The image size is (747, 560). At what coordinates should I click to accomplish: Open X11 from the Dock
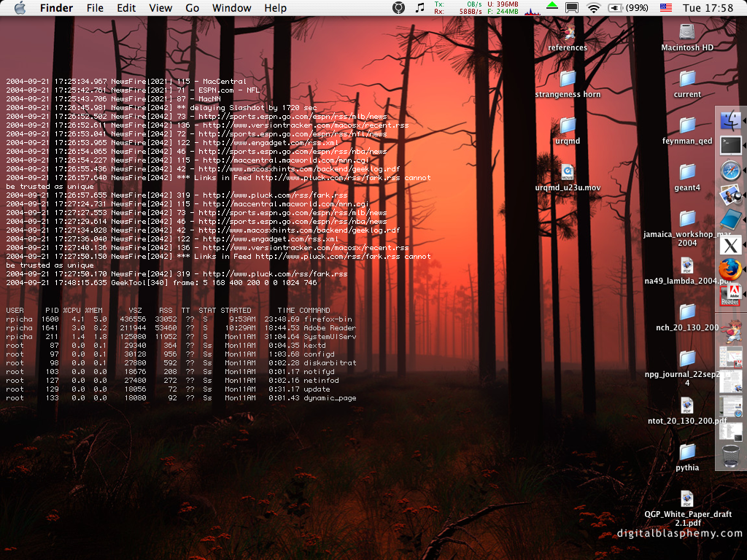click(x=730, y=245)
